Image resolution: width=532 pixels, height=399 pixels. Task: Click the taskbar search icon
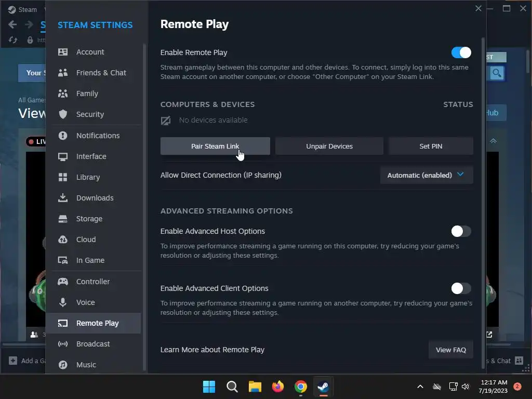(232, 387)
